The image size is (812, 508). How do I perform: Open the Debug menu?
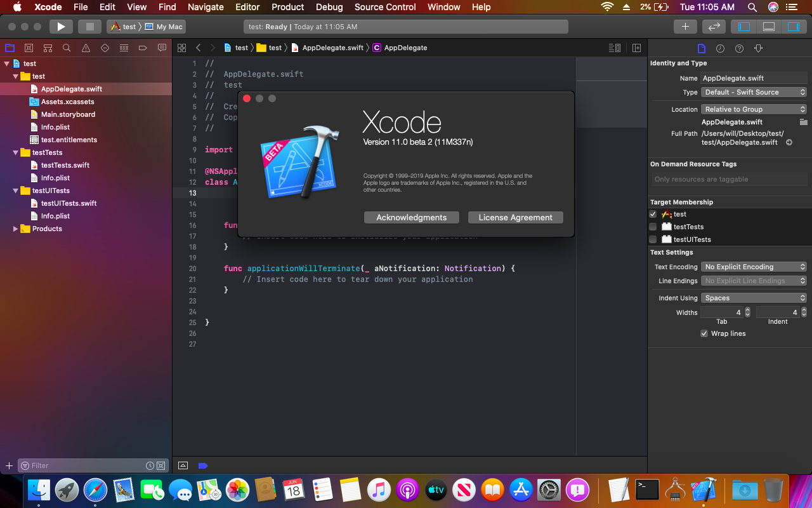point(329,7)
